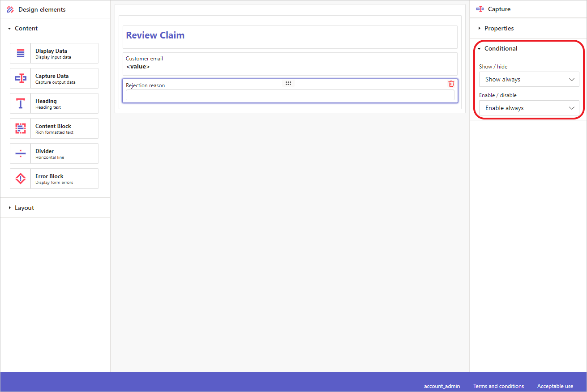
Task: Open the Show / hide dropdown
Action: point(529,79)
